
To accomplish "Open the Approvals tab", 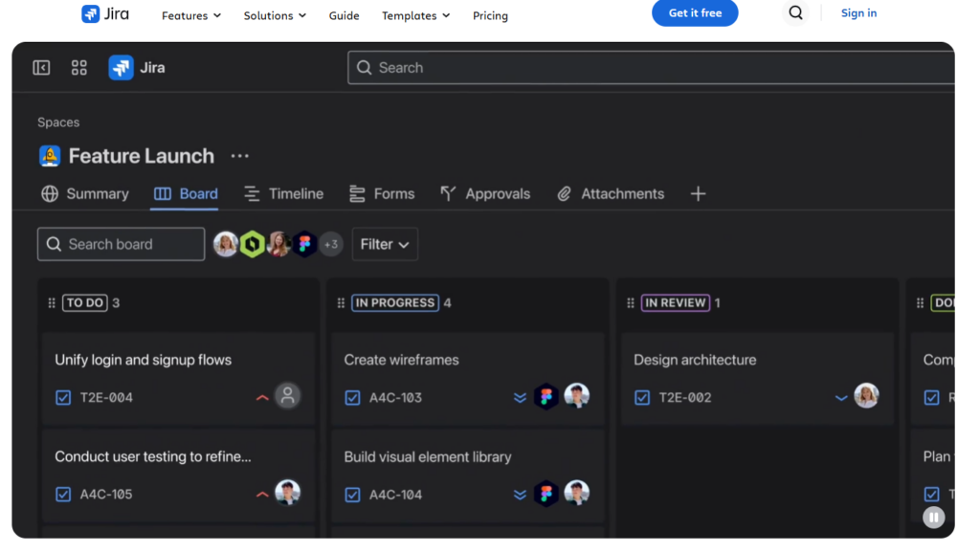I will (485, 193).
